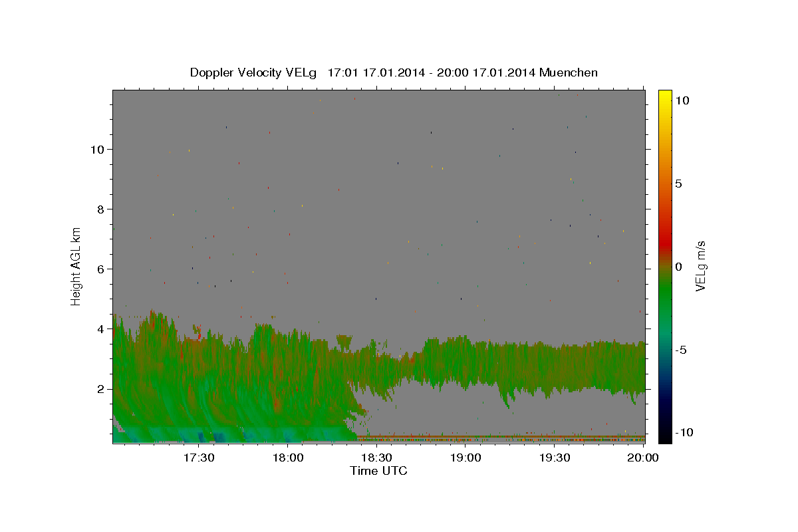The image size is (798, 532).
Task: Click the 19:00 time tick label
Action: [465, 458]
